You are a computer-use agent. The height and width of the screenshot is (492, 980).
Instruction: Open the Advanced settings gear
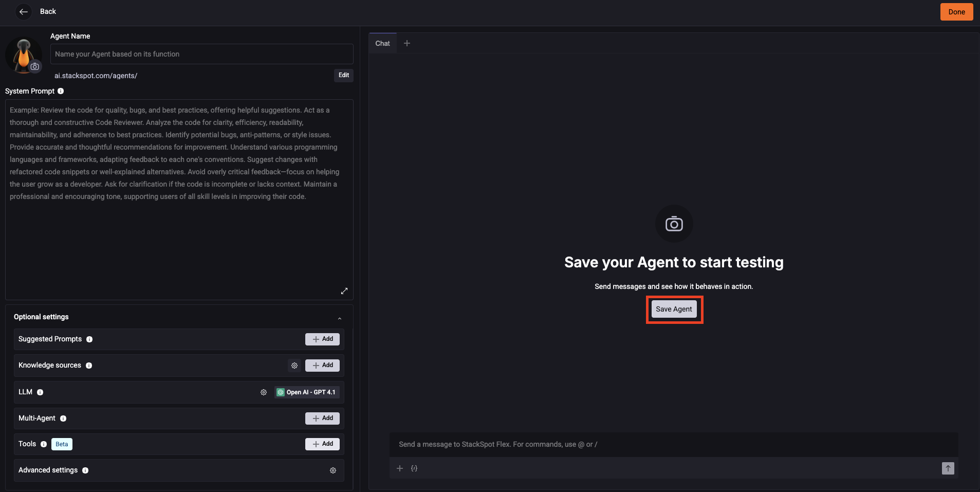(x=333, y=470)
